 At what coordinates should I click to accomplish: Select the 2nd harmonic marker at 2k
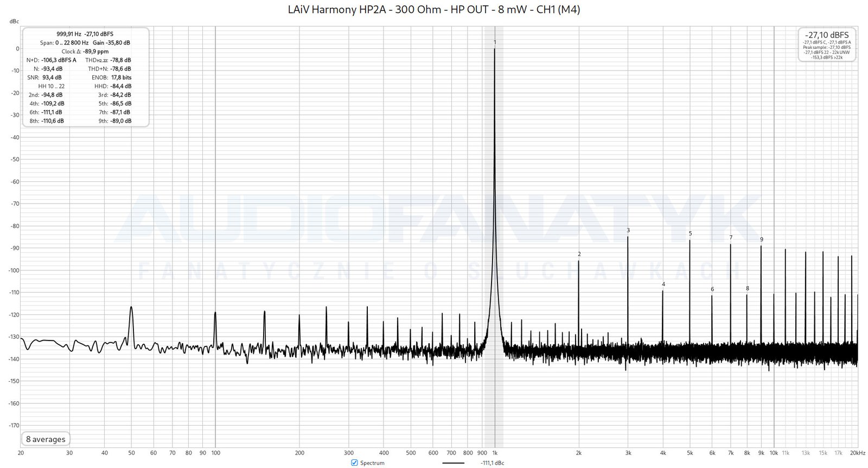pyautogui.click(x=579, y=254)
